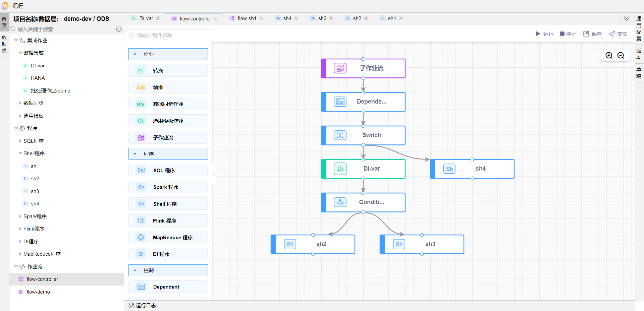The image size is (644, 311).
Task: Click the 保存 save icon
Action: click(x=586, y=34)
